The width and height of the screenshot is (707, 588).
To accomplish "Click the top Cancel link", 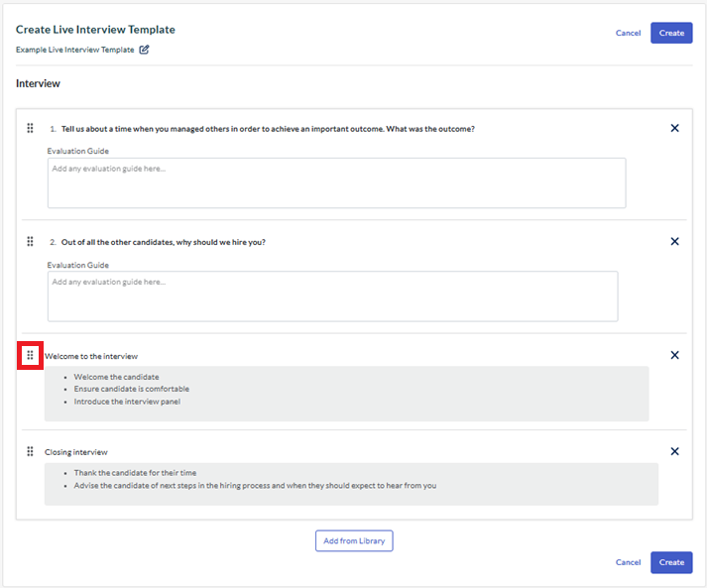I will pyautogui.click(x=628, y=33).
